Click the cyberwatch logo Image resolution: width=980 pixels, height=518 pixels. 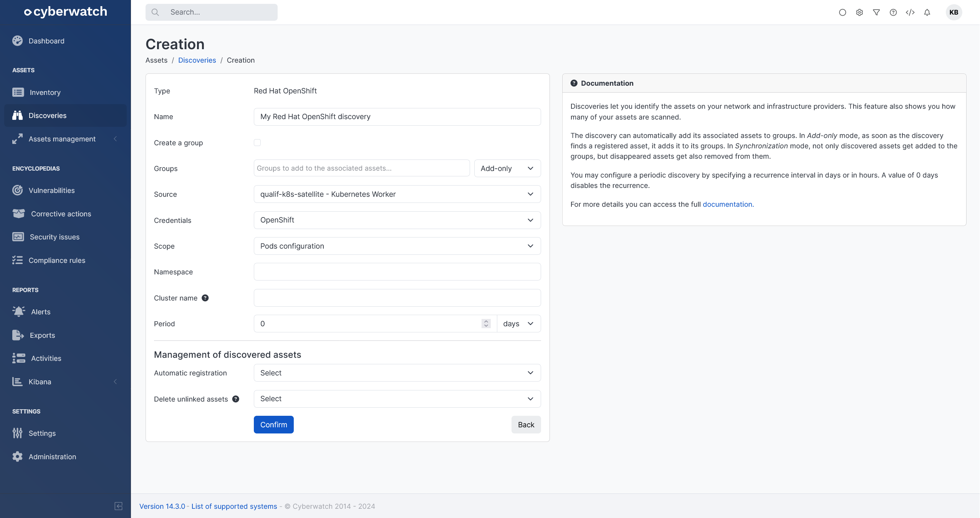point(65,12)
